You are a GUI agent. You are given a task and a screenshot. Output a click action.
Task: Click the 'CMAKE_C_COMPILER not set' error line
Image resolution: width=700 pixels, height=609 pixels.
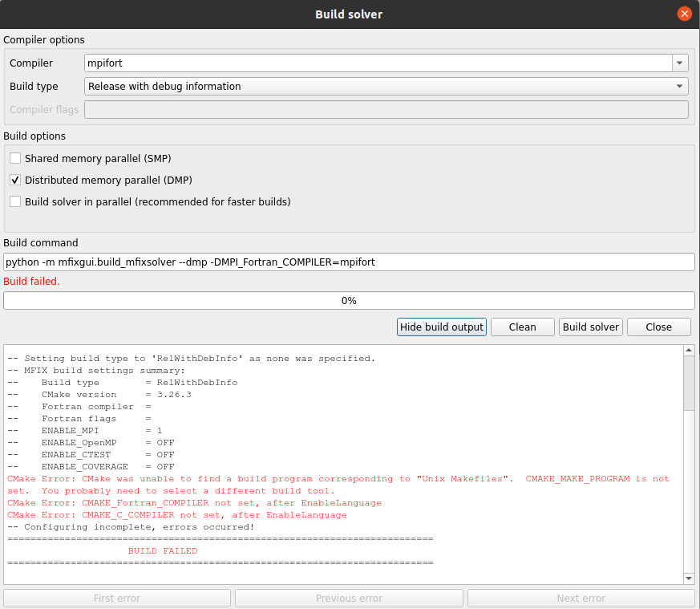[x=176, y=515]
